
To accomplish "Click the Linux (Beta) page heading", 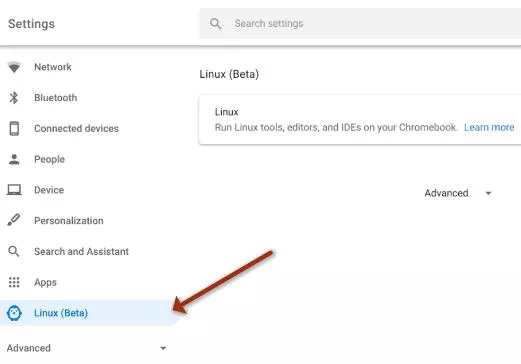I will click(229, 74).
